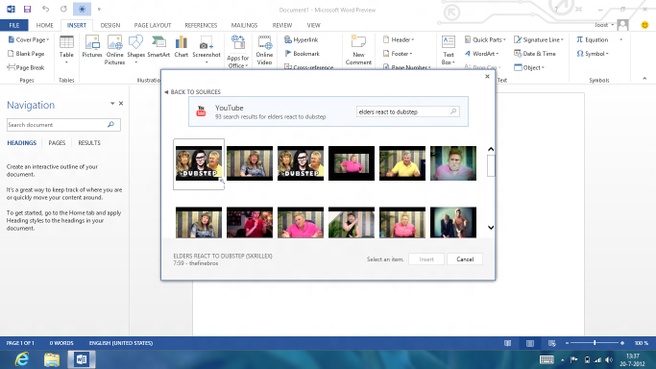Close the Insert Video dialog
This screenshot has height=369, width=656.
pos(487,77)
